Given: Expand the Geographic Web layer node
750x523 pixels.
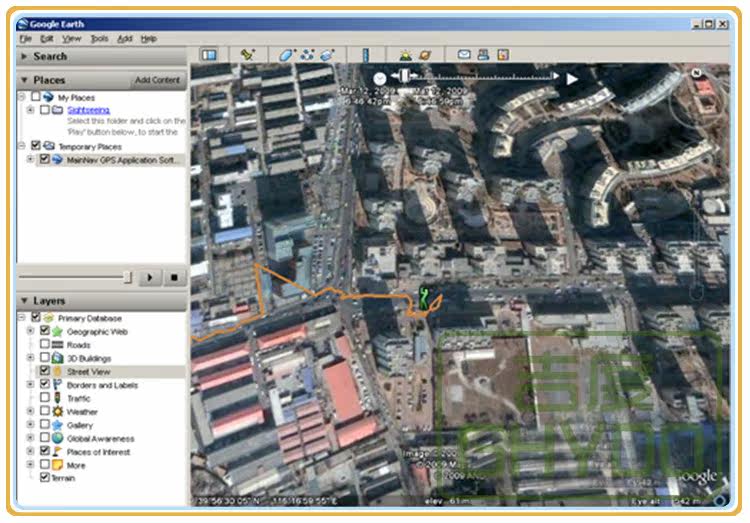Looking at the screenshot, I should [31, 331].
